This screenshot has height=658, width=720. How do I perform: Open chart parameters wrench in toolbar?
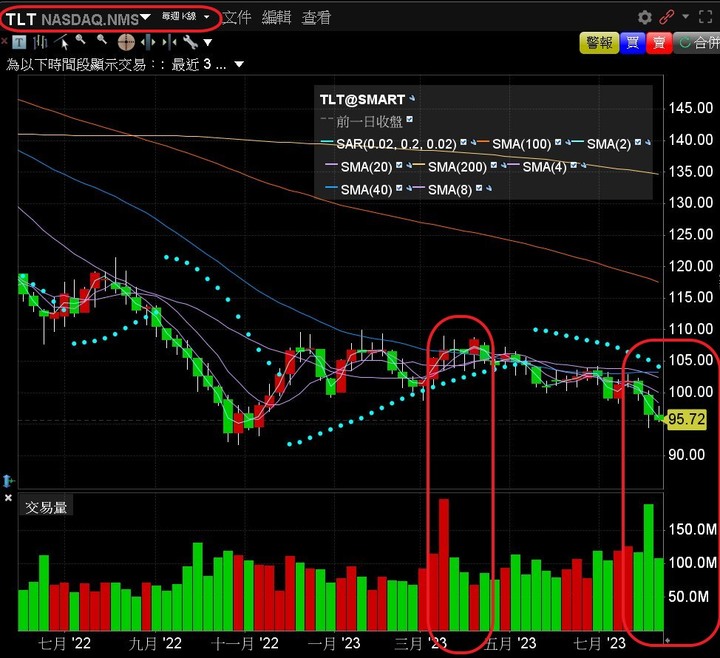click(190, 43)
